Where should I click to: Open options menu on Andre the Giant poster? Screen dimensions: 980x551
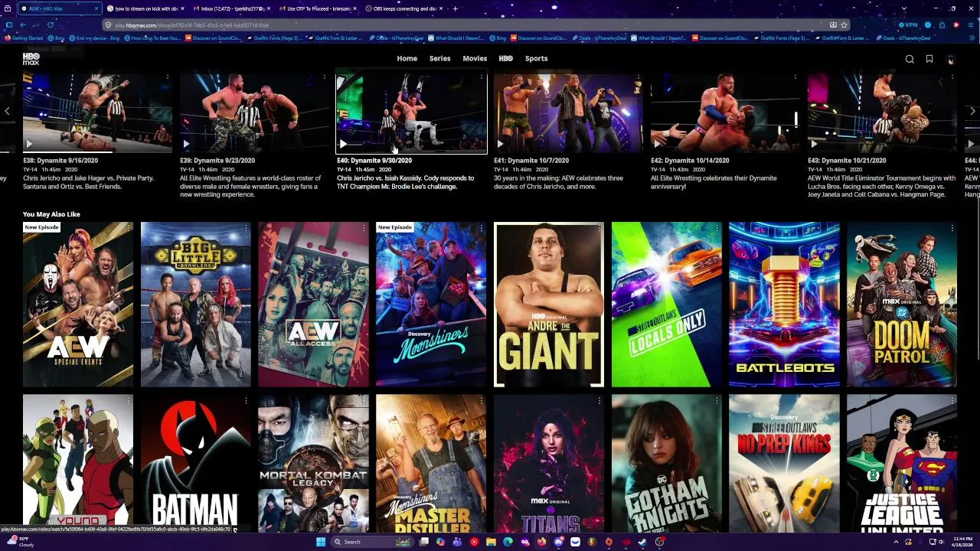[599, 228]
